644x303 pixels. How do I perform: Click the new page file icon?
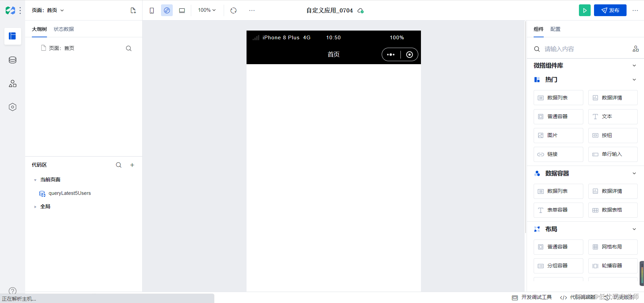coord(133,10)
